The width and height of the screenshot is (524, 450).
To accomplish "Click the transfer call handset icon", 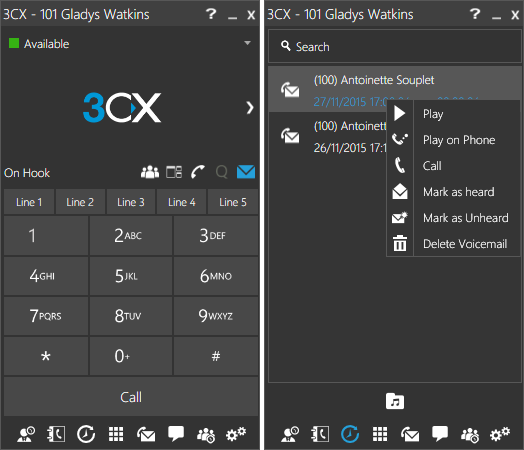I will (x=198, y=172).
